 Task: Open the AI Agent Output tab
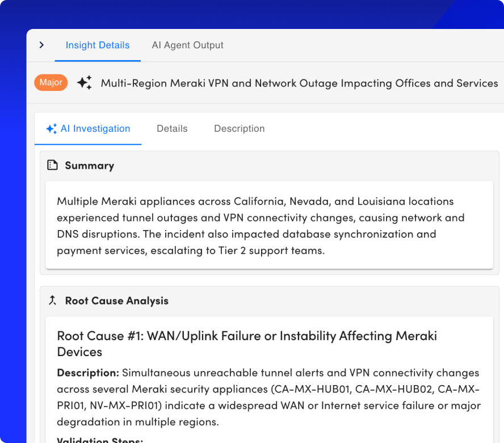187,45
